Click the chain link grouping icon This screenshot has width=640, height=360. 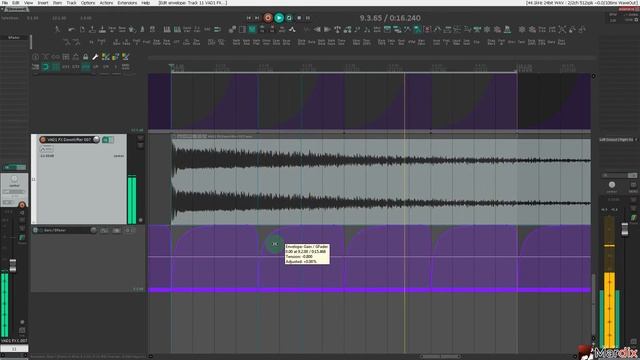coord(56,57)
